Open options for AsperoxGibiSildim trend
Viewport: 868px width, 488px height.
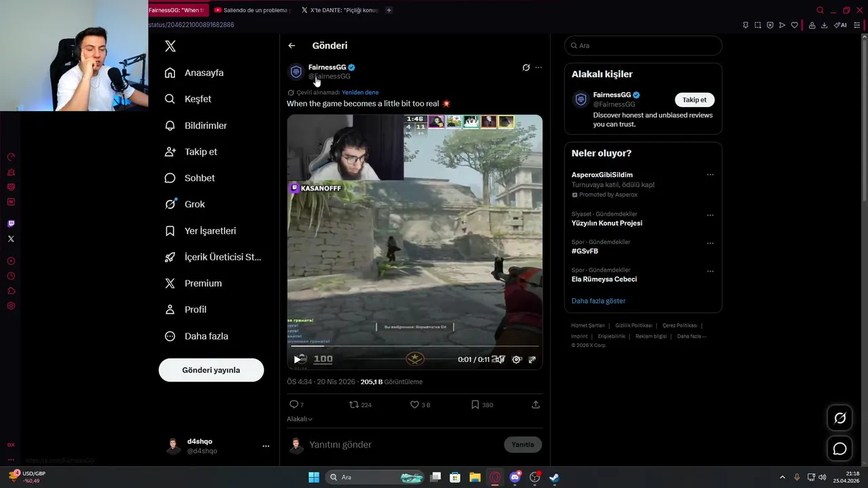tap(710, 175)
